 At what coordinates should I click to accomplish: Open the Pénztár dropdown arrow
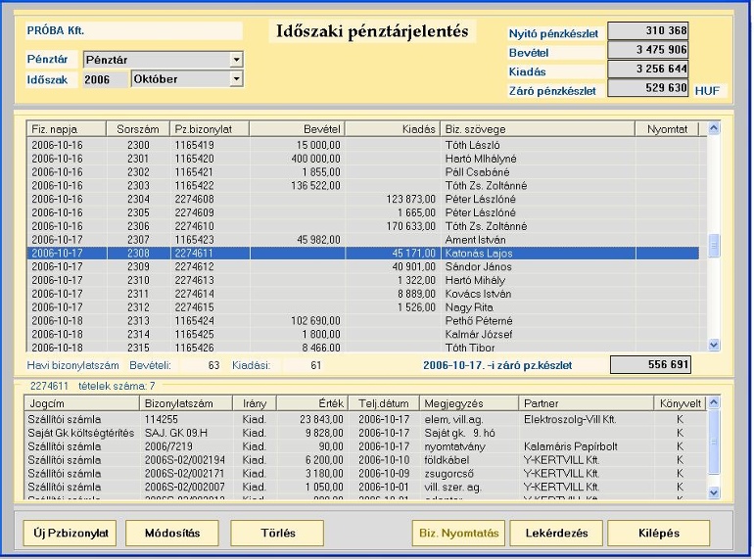236,60
